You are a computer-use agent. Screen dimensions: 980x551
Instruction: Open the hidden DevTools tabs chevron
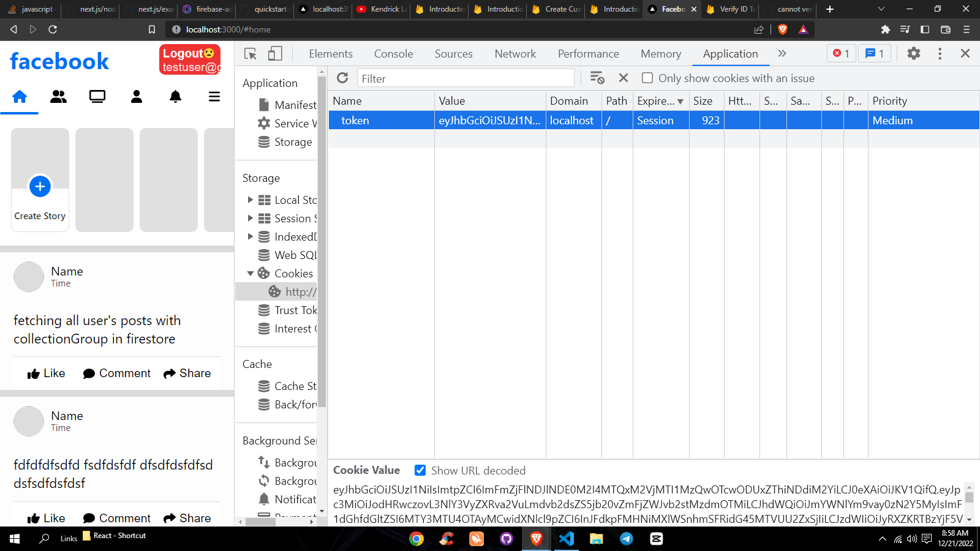782,54
